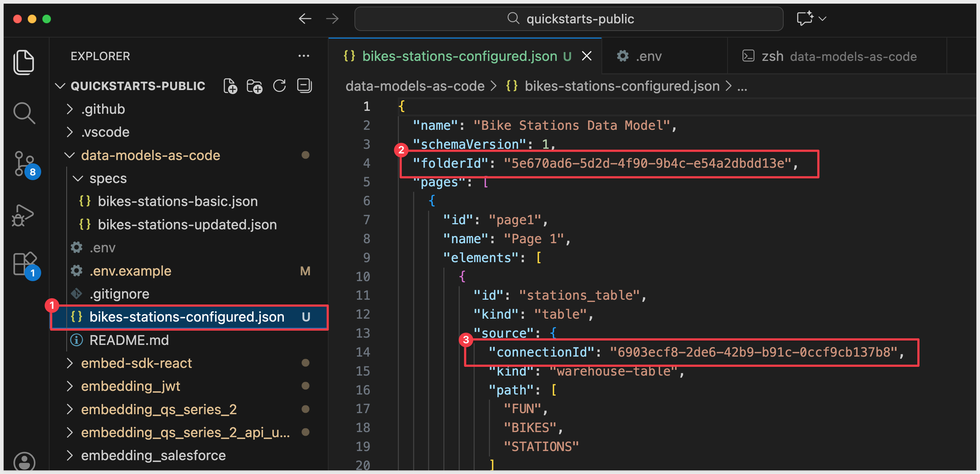Viewport: 980px width, 474px height.
Task: Open the Explorer more actions menu
Action: point(303,56)
